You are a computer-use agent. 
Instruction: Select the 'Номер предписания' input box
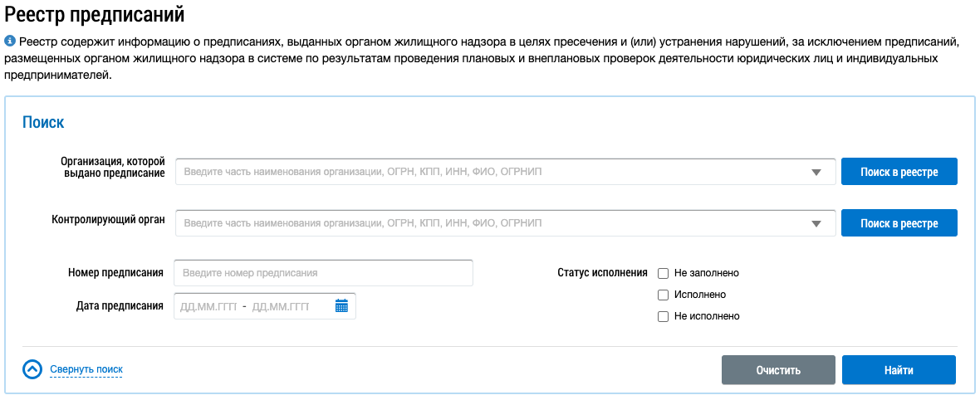pos(323,273)
